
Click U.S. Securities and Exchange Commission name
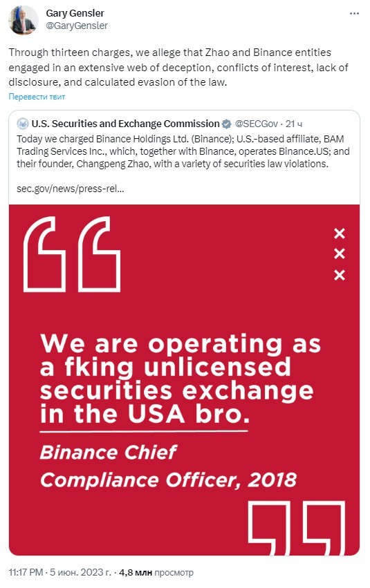pos(125,124)
